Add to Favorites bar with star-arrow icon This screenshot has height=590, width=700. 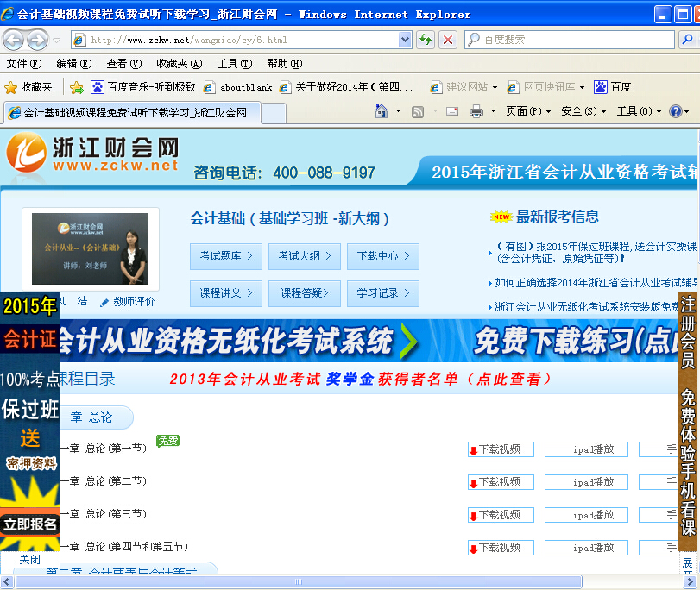click(77, 87)
